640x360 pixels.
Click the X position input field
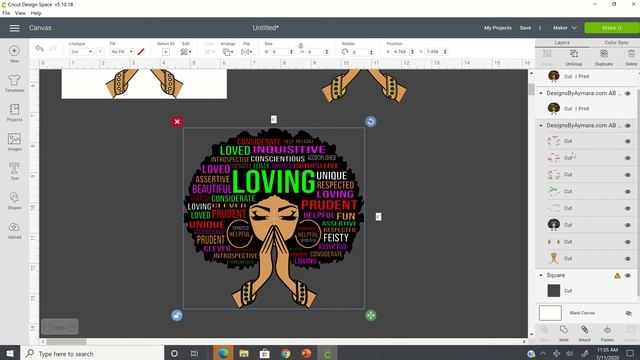point(401,52)
